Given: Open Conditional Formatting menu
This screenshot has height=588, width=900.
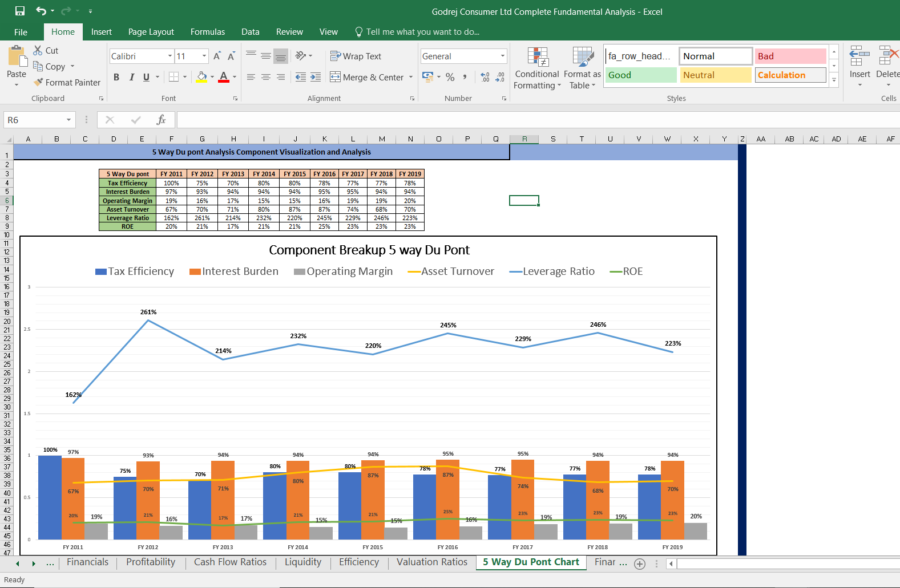Looking at the screenshot, I should [x=537, y=68].
